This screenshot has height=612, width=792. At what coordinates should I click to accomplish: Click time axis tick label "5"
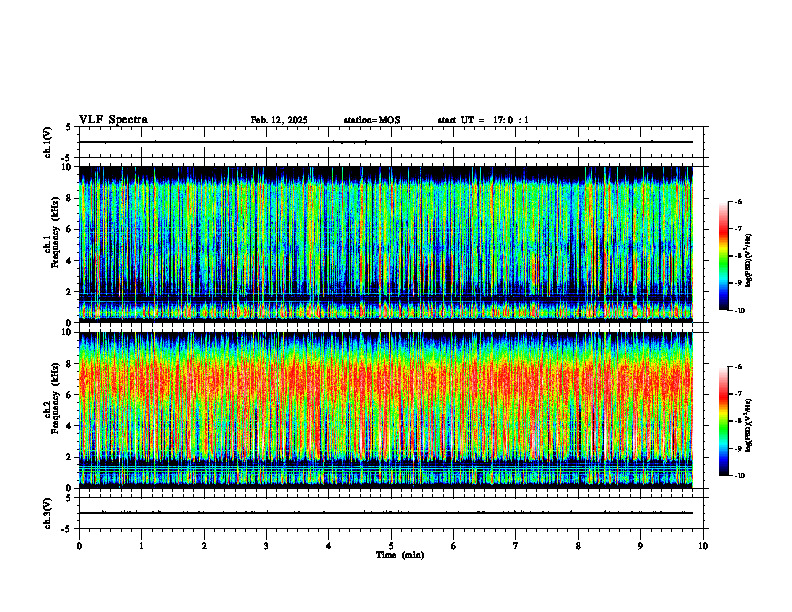point(391,546)
